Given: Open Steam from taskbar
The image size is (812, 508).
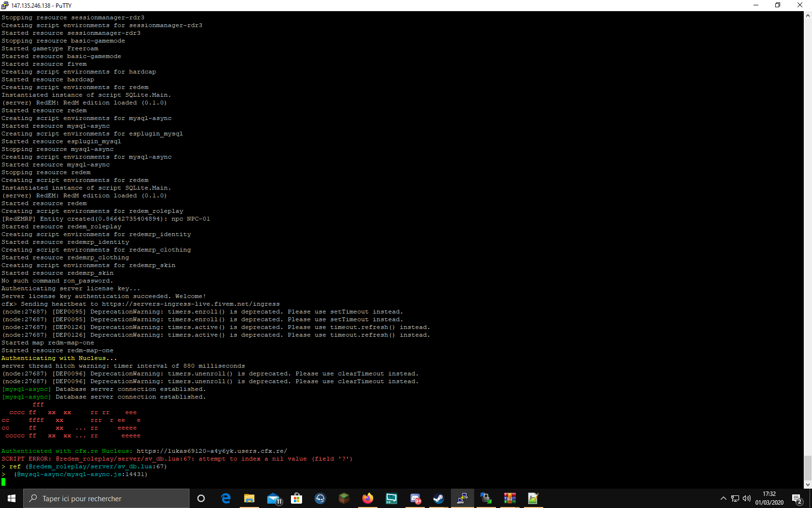Looking at the screenshot, I should (x=439, y=498).
